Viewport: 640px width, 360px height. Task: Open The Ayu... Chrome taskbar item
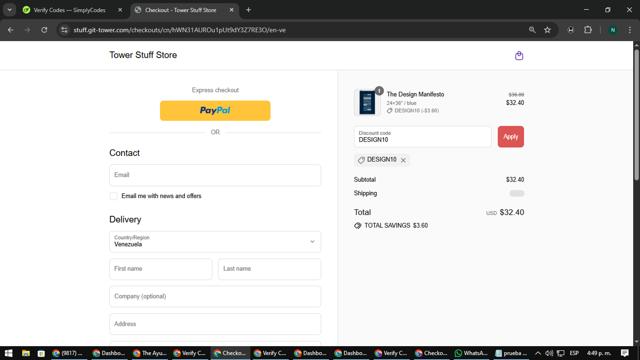click(150, 353)
